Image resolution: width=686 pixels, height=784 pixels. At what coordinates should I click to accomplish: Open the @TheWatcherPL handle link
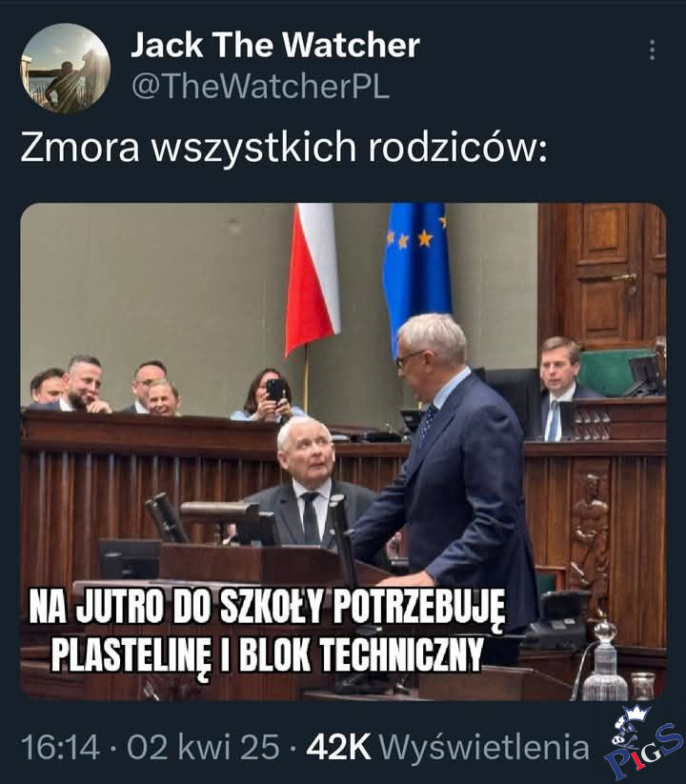[260, 86]
